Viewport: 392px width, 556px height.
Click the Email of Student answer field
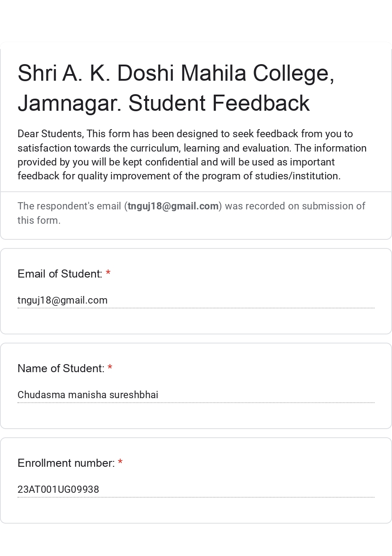(196, 300)
